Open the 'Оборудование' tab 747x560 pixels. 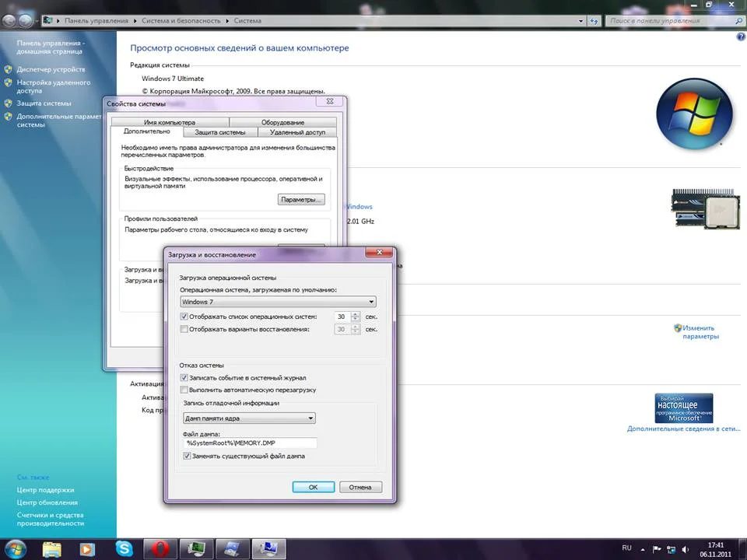(282, 122)
